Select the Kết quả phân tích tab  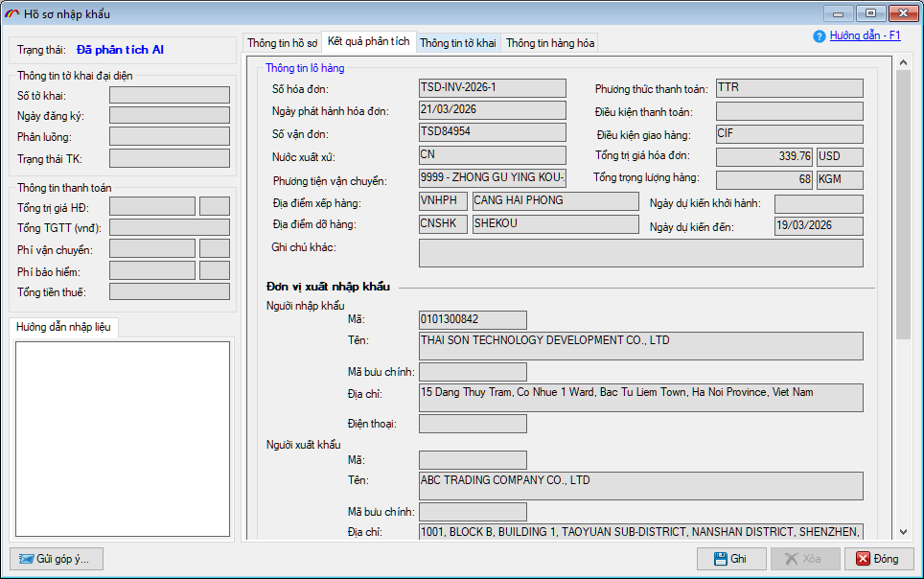[368, 42]
